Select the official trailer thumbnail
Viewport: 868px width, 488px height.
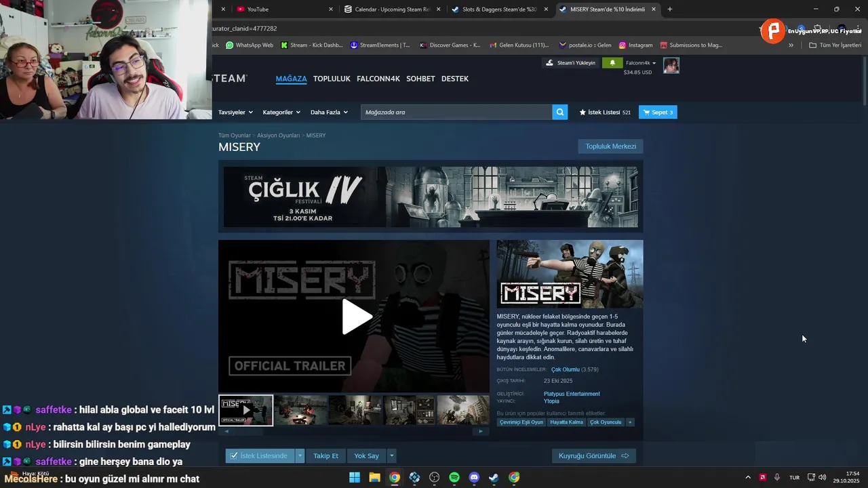pyautogui.click(x=245, y=410)
